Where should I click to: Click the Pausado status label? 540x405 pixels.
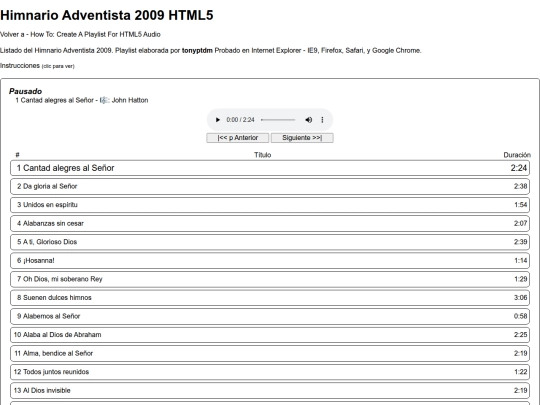click(25, 91)
